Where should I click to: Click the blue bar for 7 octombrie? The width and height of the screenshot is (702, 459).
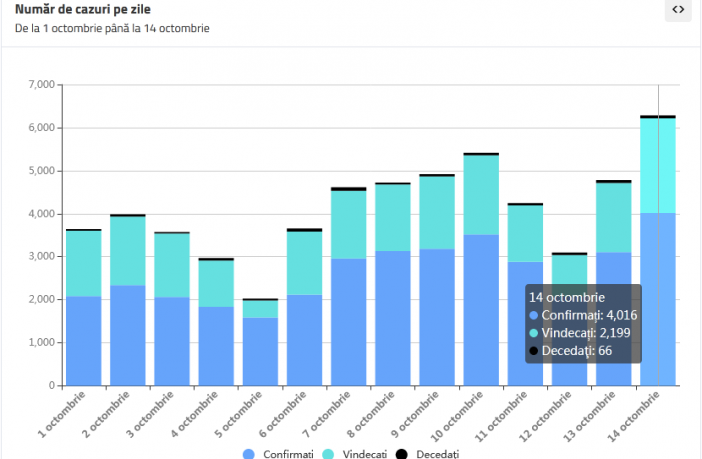tap(348, 320)
